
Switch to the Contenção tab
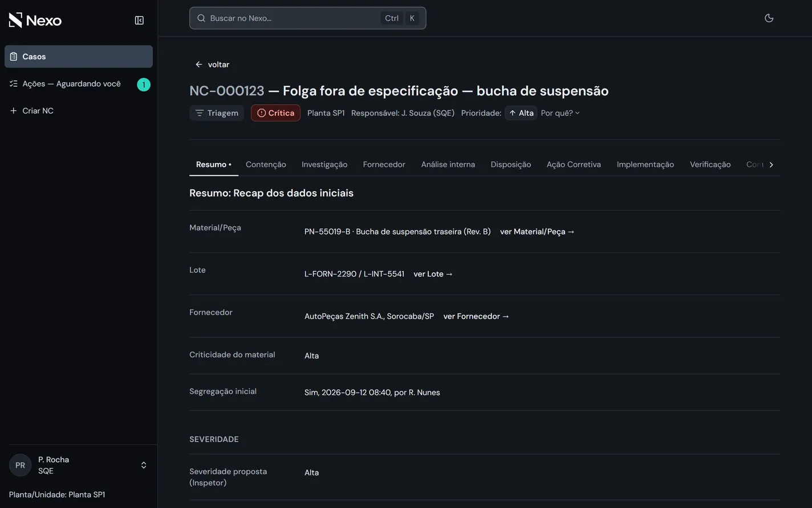(266, 164)
